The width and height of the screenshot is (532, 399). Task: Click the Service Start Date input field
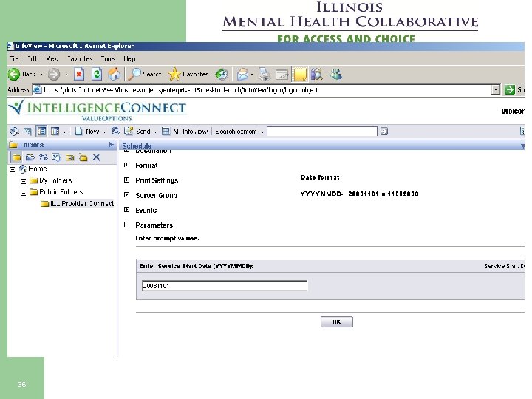coord(225,286)
